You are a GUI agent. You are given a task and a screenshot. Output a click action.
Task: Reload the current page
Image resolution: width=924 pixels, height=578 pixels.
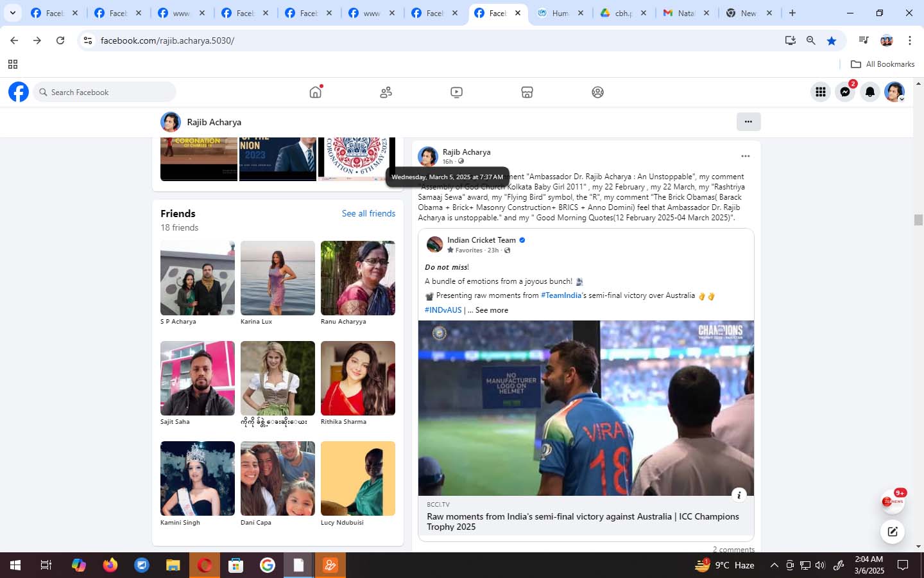[60, 40]
